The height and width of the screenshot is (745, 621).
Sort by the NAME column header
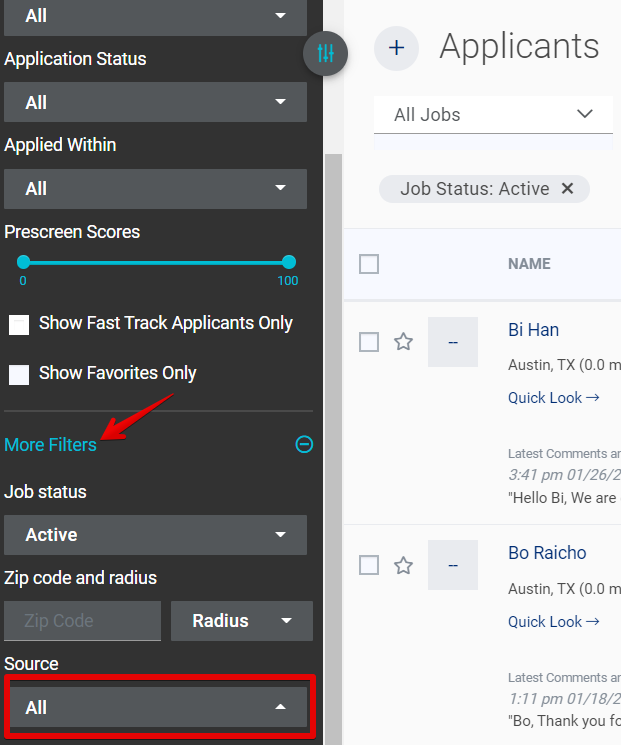coord(529,264)
